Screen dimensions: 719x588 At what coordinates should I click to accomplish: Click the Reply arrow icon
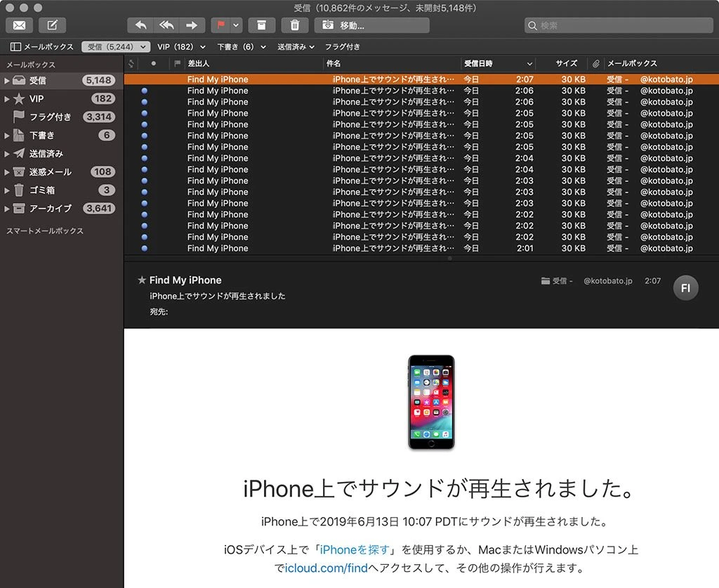140,25
